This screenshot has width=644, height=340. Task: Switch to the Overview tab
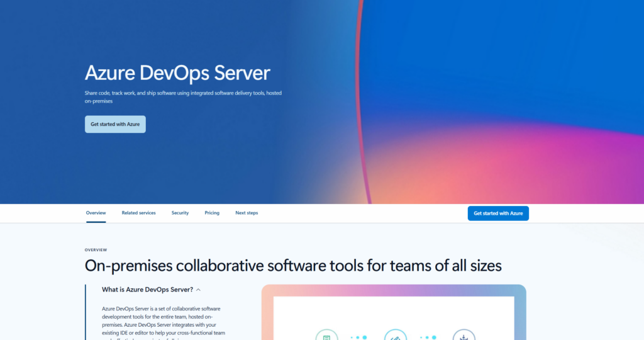(96, 213)
